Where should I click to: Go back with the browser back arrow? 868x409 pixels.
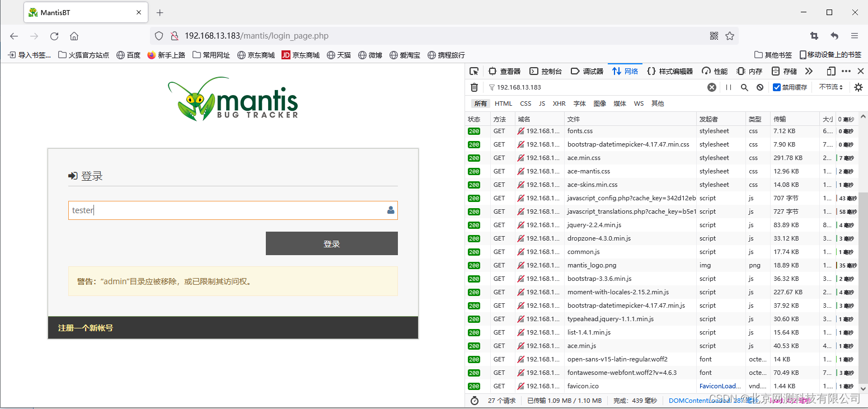[x=14, y=36]
